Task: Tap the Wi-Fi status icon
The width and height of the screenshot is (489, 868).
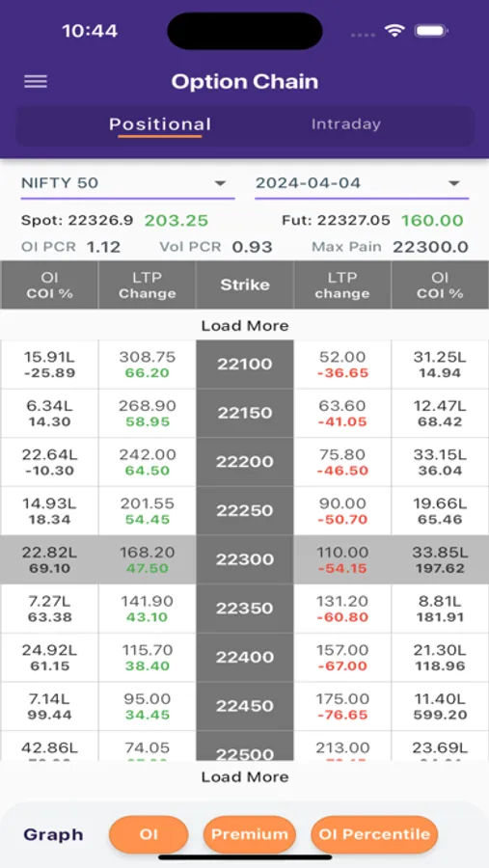Action: [394, 31]
